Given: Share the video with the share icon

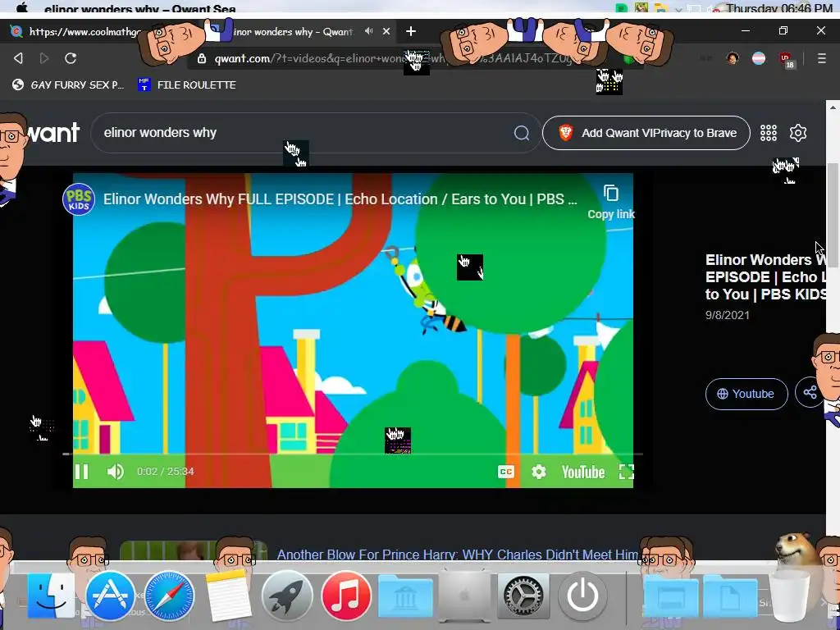Looking at the screenshot, I should (x=810, y=393).
